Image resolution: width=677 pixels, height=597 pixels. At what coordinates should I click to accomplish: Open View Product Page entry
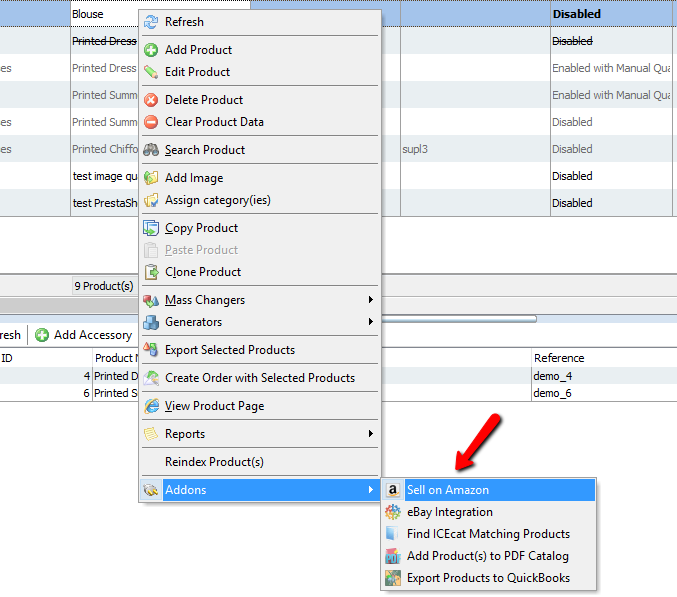(260, 406)
